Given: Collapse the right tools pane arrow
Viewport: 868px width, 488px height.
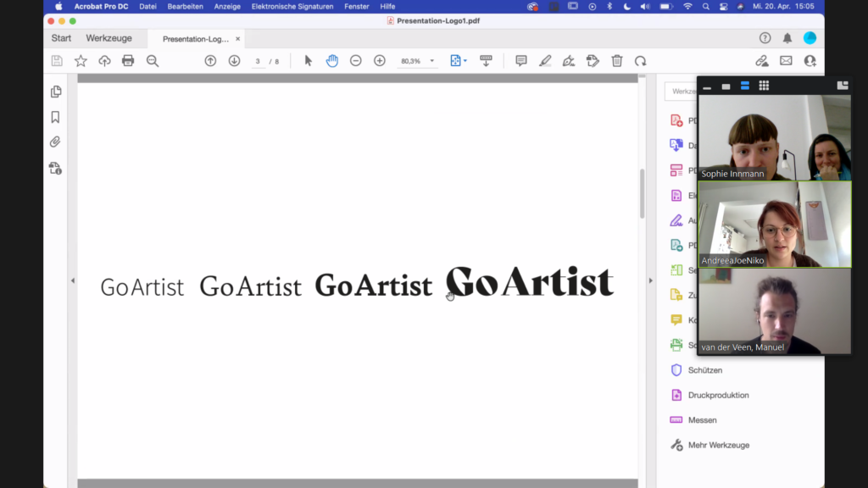Looking at the screenshot, I should 650,280.
